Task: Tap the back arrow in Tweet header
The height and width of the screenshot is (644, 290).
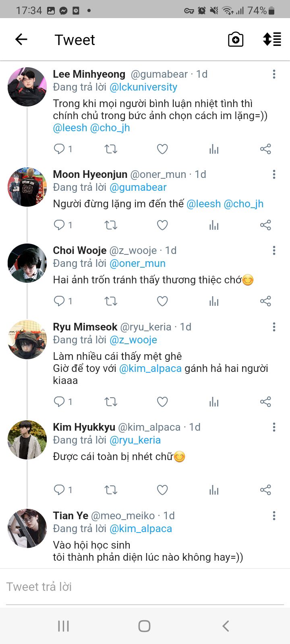Action: (21, 39)
